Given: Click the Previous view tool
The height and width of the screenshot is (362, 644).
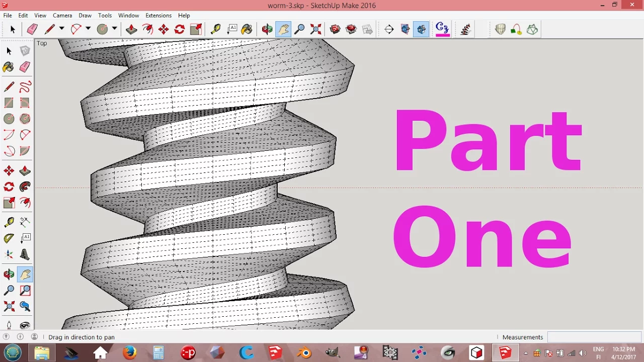Looking at the screenshot, I should click(x=25, y=306).
